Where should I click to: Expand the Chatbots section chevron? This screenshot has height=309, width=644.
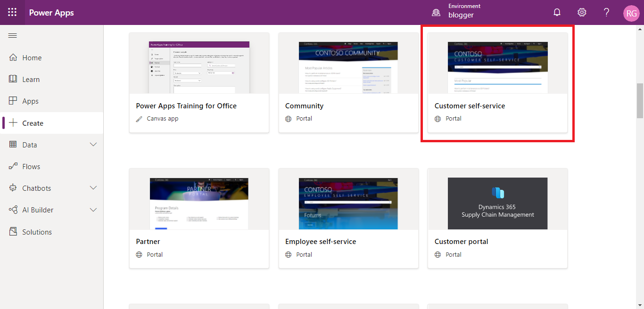coord(93,188)
